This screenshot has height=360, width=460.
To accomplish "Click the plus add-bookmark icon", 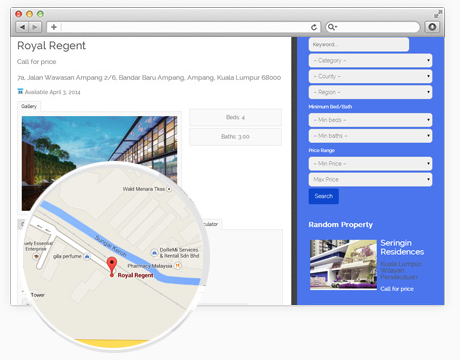I will click(x=54, y=27).
